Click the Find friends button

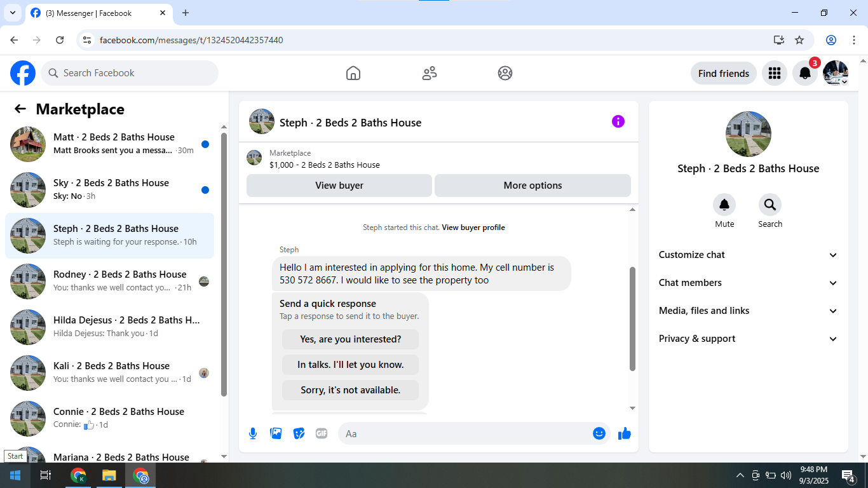coord(724,73)
